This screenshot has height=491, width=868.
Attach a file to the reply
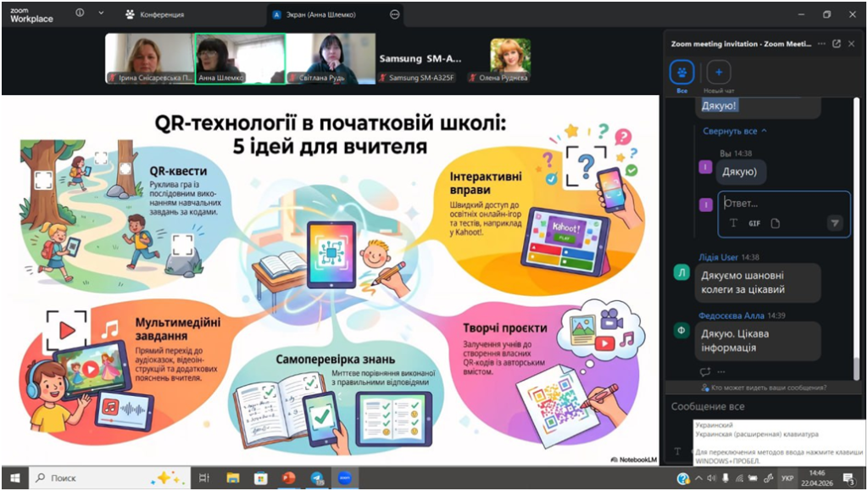click(775, 223)
